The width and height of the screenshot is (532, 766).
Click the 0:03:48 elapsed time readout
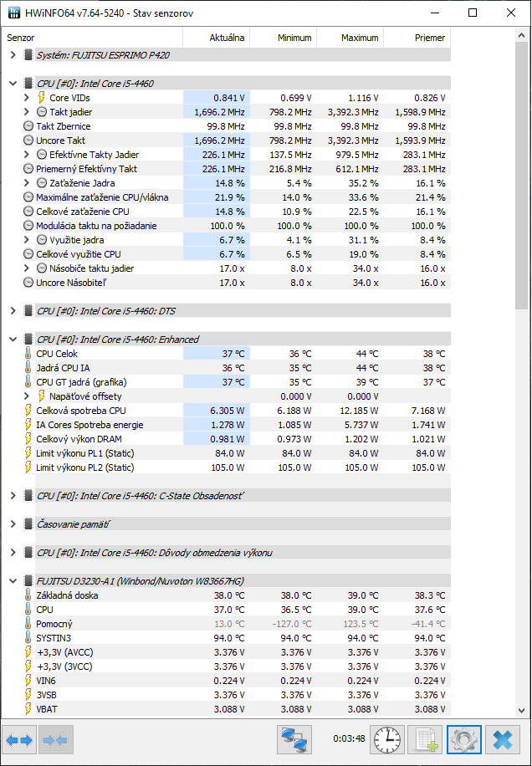pos(349,738)
